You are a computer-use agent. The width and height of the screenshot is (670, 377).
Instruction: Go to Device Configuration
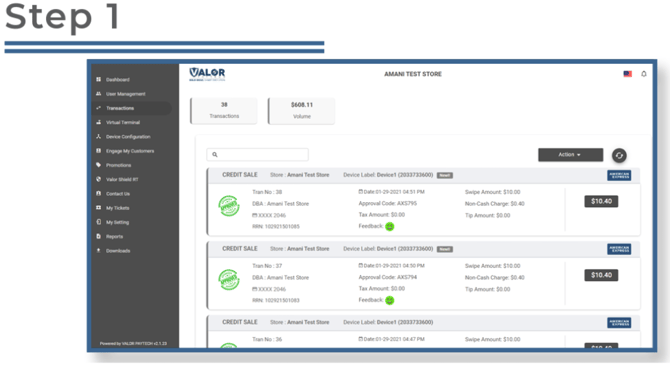coord(128,137)
